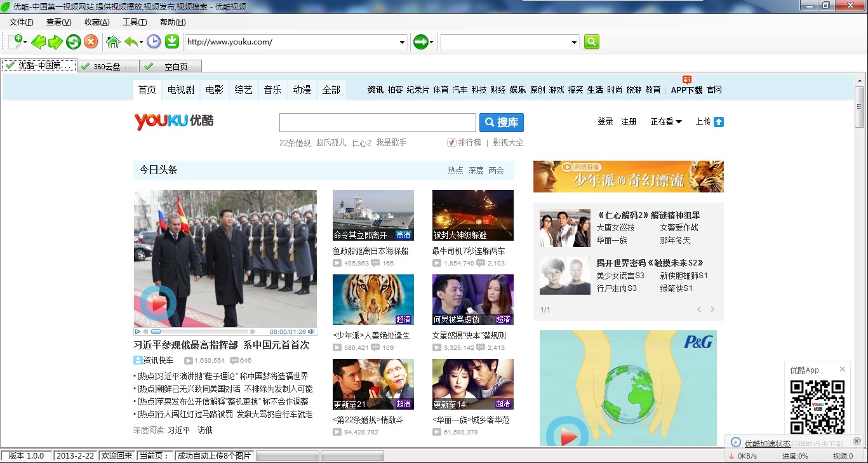
Task: Open the 文件(F) menu
Action: pos(22,22)
